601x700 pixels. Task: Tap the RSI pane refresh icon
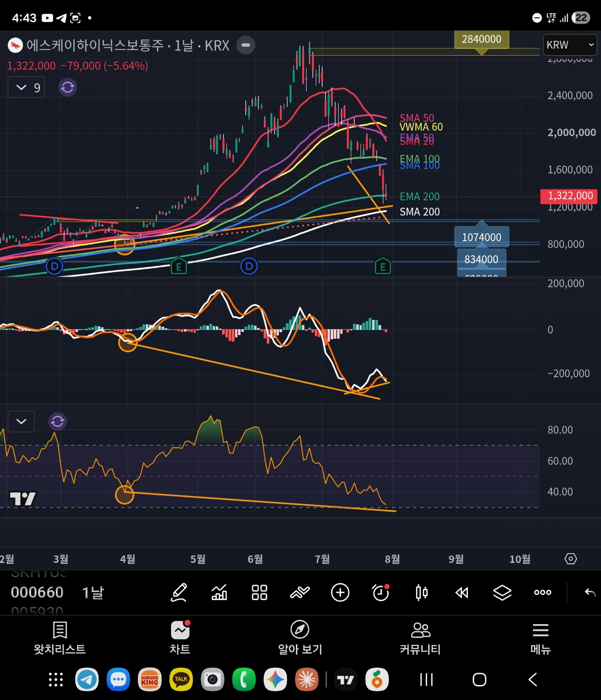(x=57, y=421)
